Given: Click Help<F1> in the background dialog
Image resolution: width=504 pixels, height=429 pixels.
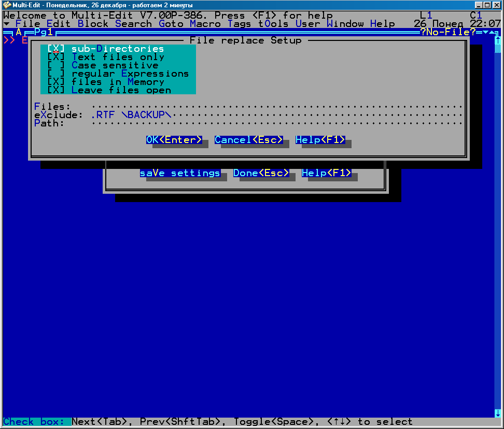Looking at the screenshot, I should 326,173.
